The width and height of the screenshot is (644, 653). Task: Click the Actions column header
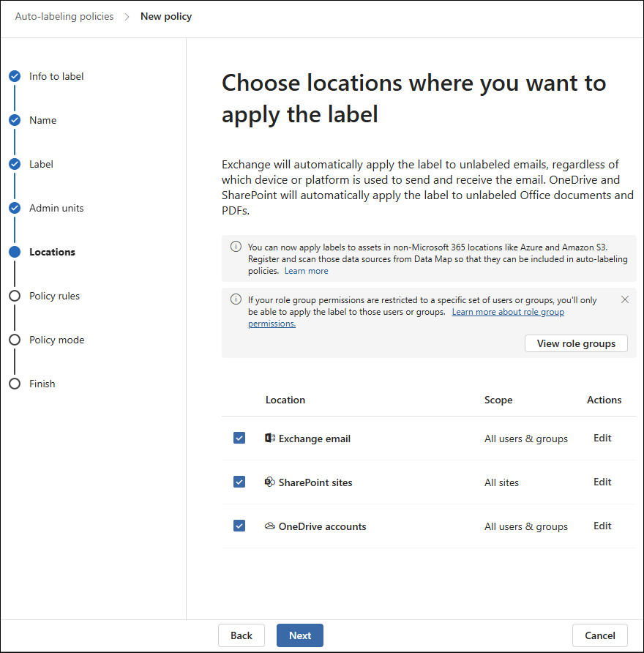pos(604,400)
